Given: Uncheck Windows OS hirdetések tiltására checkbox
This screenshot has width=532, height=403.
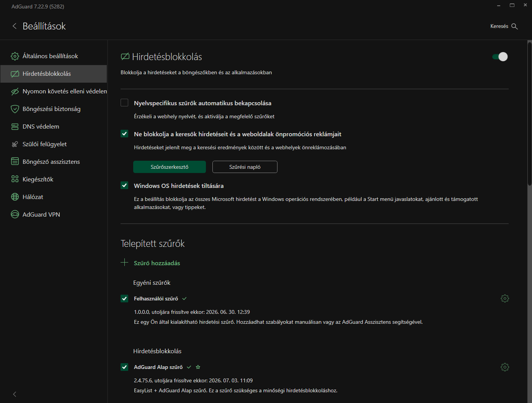Looking at the screenshot, I should (124, 185).
